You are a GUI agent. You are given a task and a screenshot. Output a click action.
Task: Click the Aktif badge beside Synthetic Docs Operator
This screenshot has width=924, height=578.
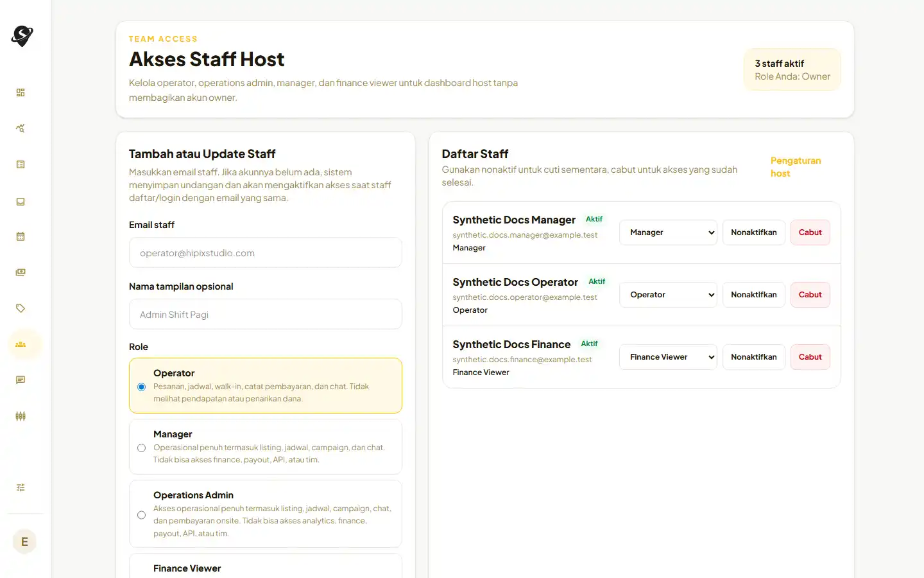click(x=597, y=281)
